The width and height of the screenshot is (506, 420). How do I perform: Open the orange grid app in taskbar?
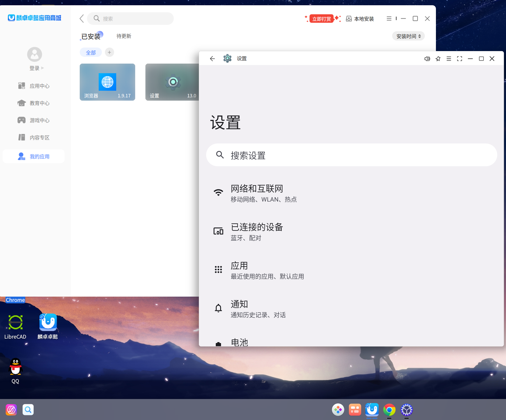click(355, 410)
